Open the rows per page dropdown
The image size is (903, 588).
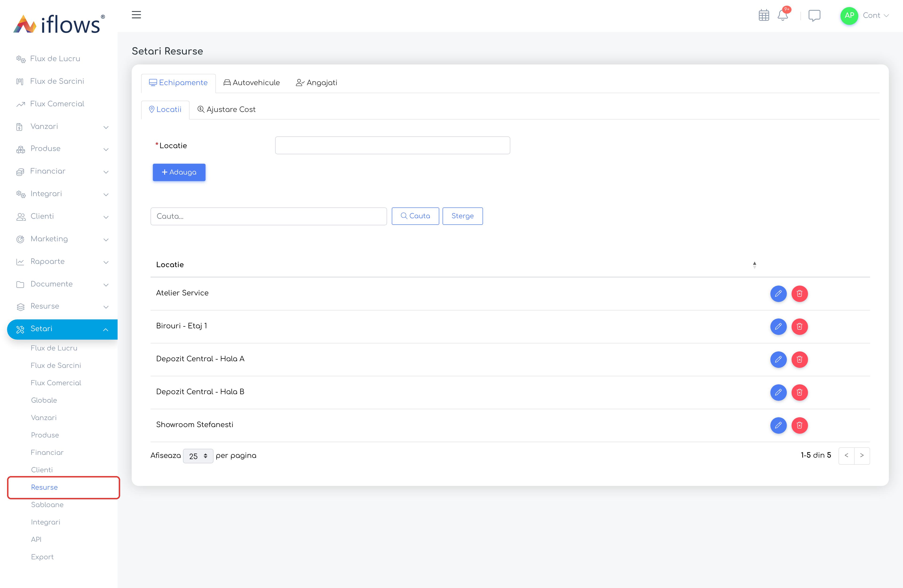coord(198,456)
